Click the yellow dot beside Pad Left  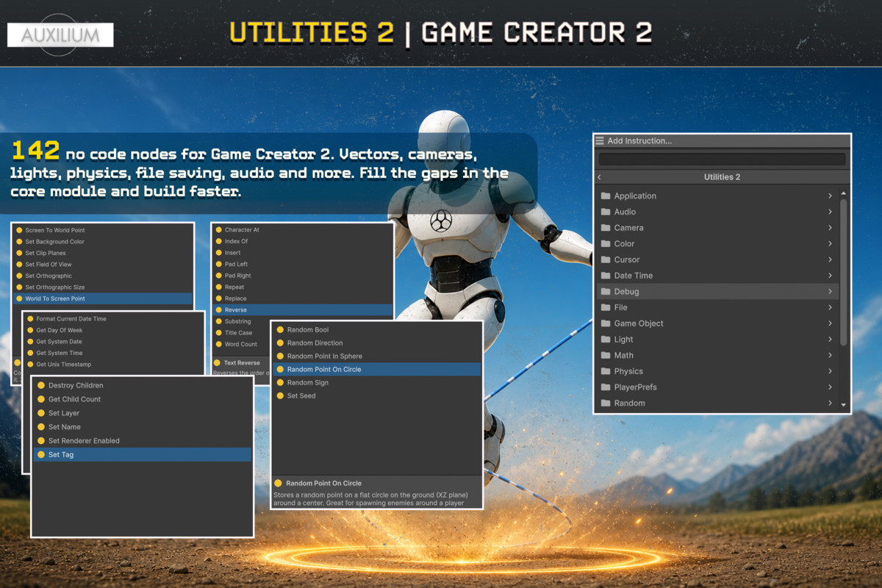pyautogui.click(x=218, y=264)
